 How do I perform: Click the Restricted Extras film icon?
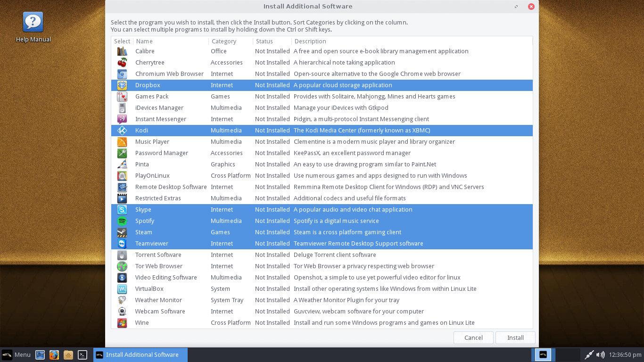122,198
